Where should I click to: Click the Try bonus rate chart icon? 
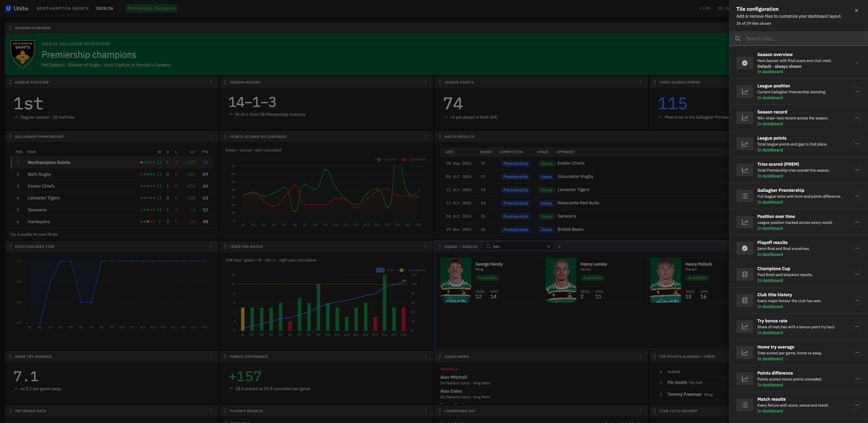pos(745,326)
